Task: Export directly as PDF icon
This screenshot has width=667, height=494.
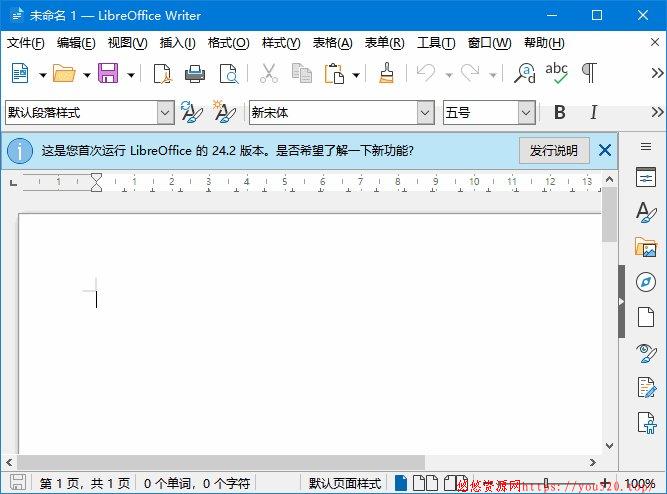Action: (162, 74)
